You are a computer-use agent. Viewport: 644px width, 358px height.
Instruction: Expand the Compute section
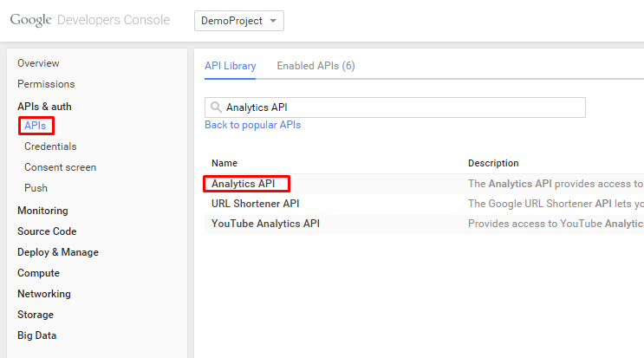click(x=38, y=273)
